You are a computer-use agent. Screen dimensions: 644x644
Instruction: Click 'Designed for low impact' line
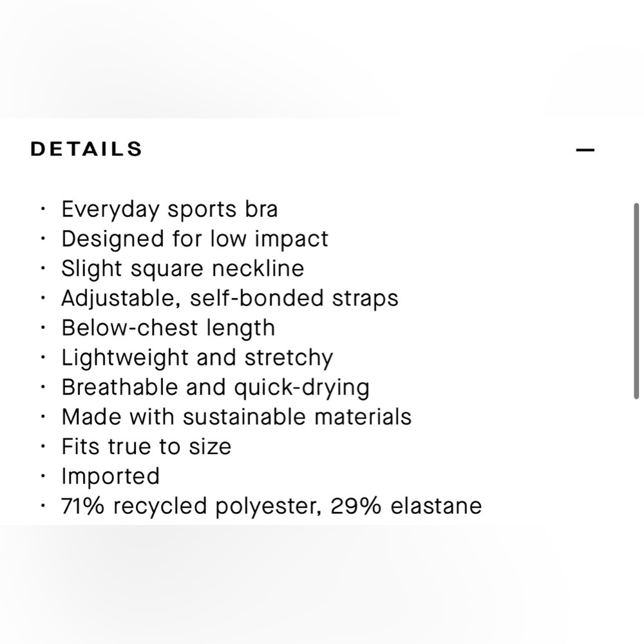[195, 239]
